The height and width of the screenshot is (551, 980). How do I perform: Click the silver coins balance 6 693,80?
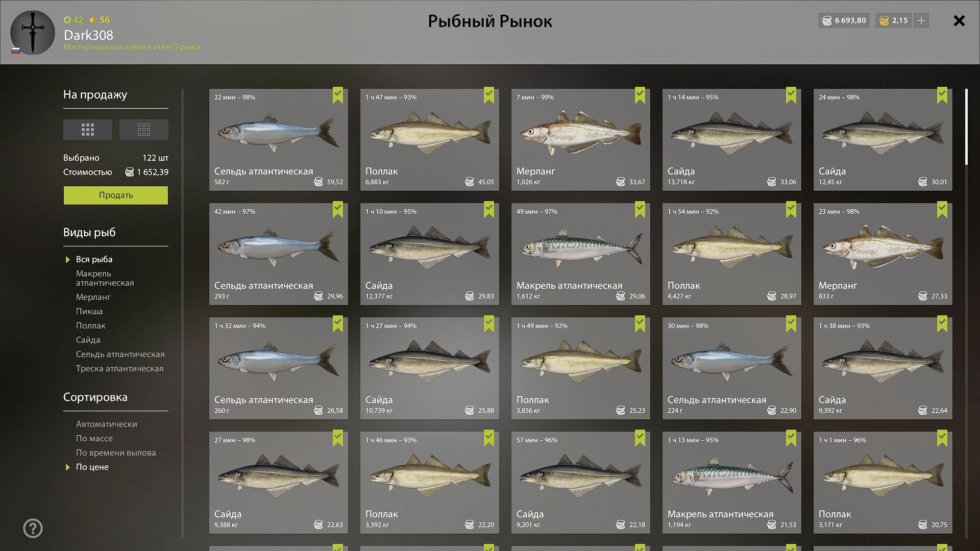pyautogui.click(x=844, y=20)
